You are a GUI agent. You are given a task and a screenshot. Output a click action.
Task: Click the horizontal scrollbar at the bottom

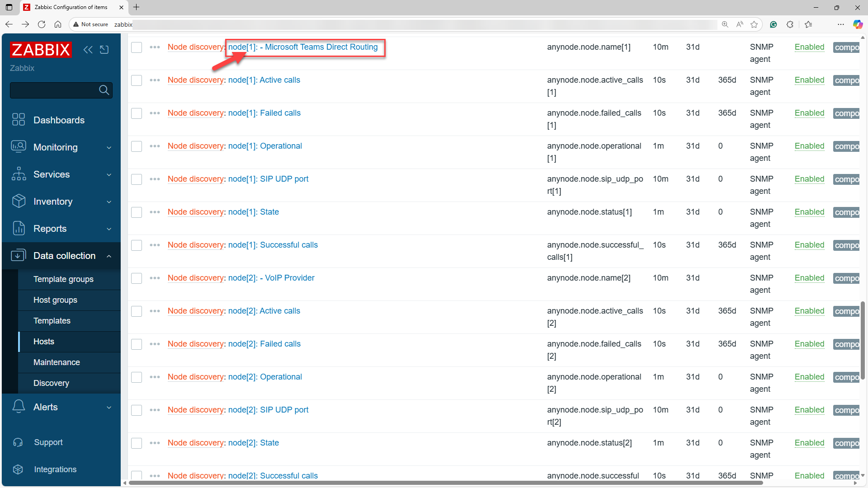pos(445,483)
